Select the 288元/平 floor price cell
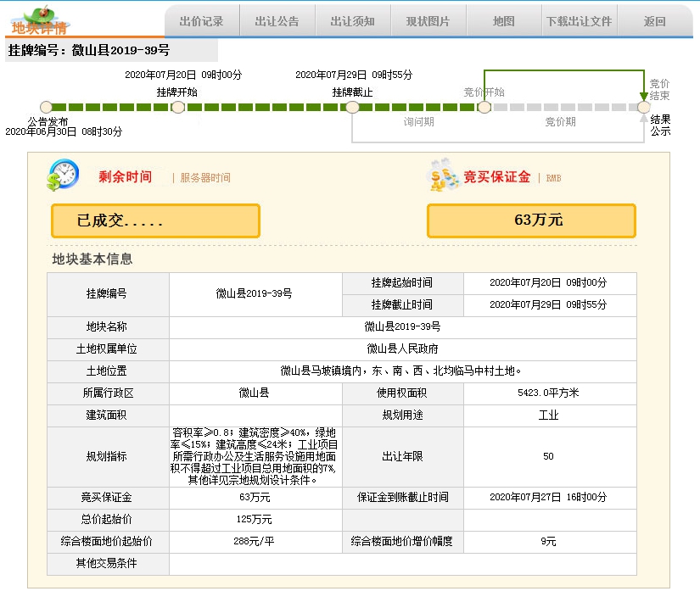Image resolution: width=700 pixels, height=591 pixels. click(x=255, y=542)
